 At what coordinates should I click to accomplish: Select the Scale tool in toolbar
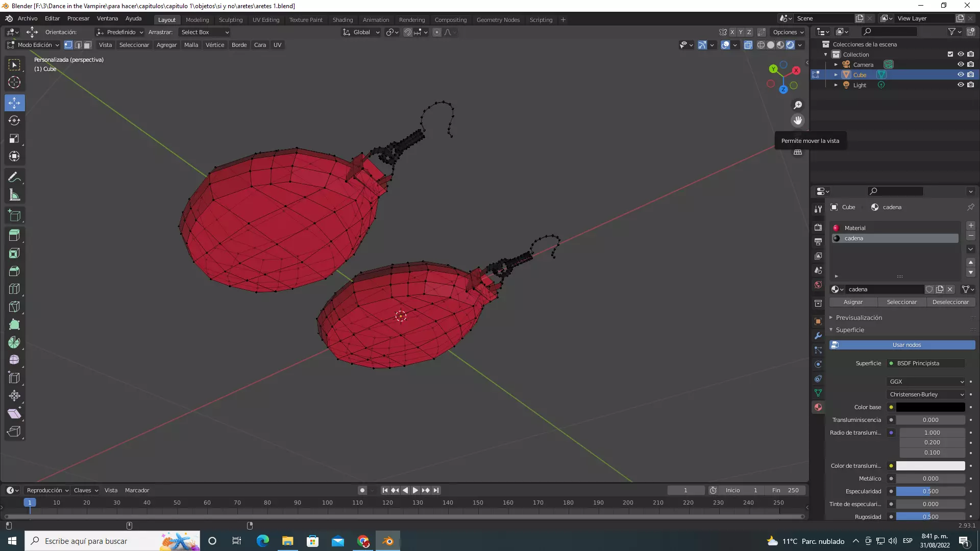point(14,139)
